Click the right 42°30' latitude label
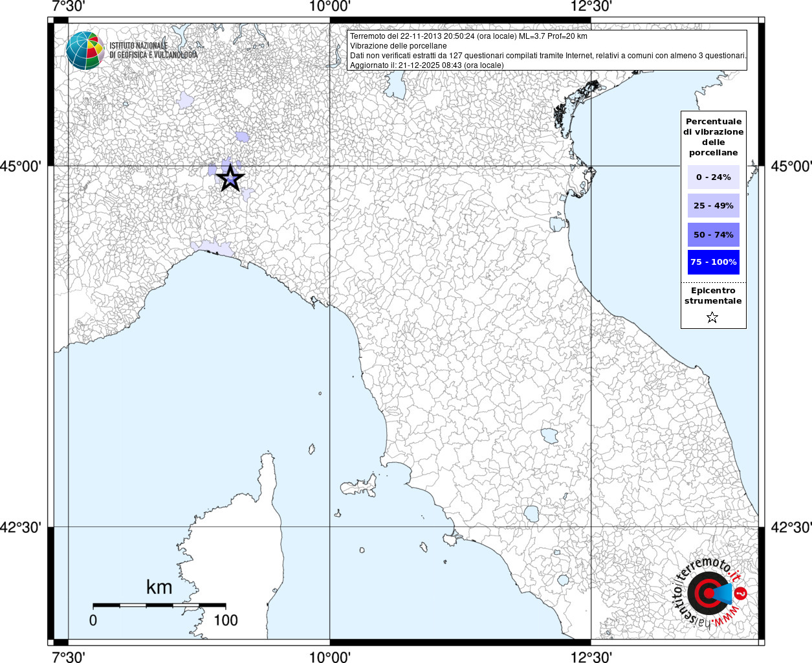The image size is (812, 663). (791, 528)
